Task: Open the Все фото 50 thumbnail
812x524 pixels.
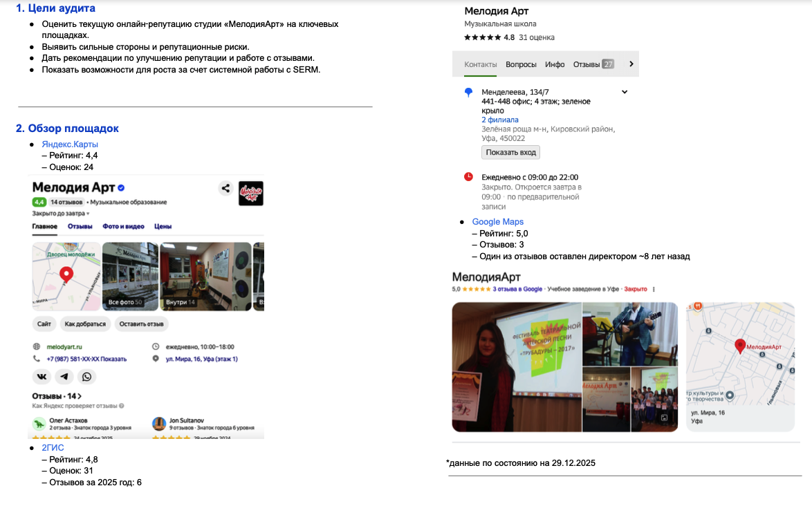Action: [x=130, y=277]
